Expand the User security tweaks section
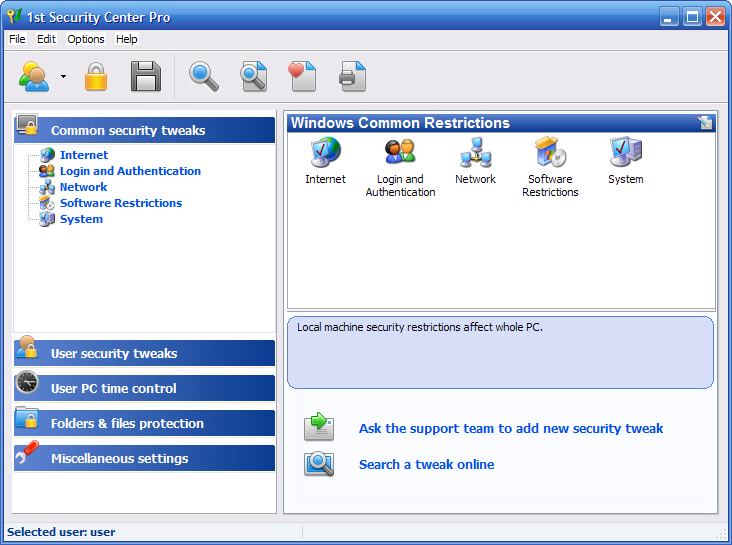732x545 pixels. point(145,353)
